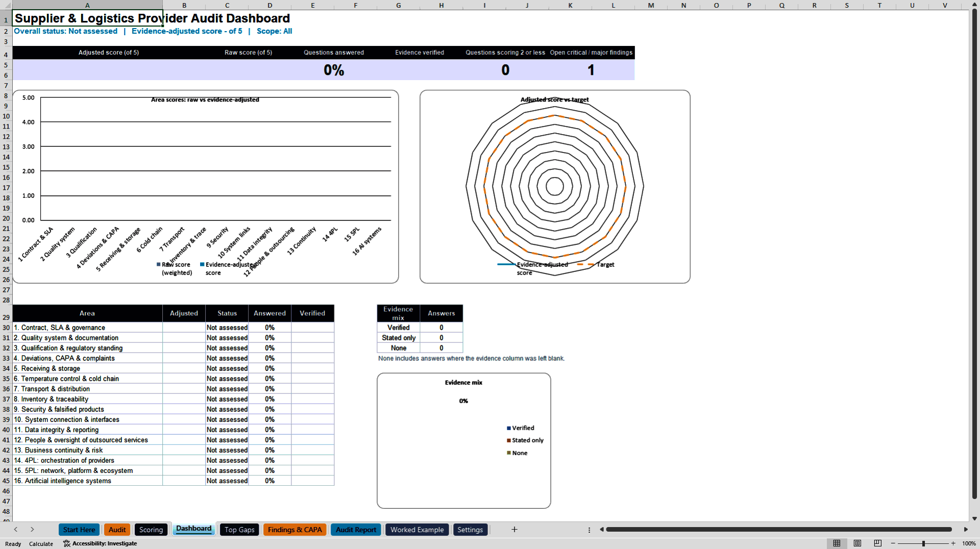Click 'Overall status: Not assessed' text
980x549 pixels.
point(65,31)
